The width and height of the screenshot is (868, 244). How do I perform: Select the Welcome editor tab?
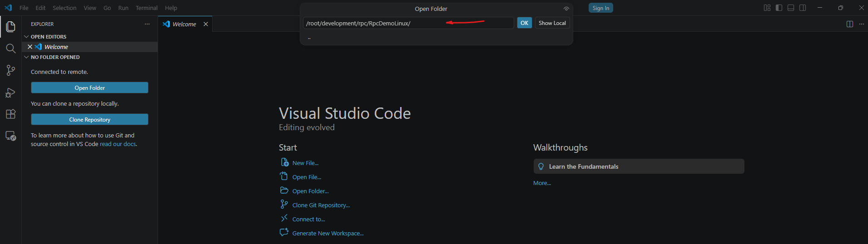pos(184,24)
